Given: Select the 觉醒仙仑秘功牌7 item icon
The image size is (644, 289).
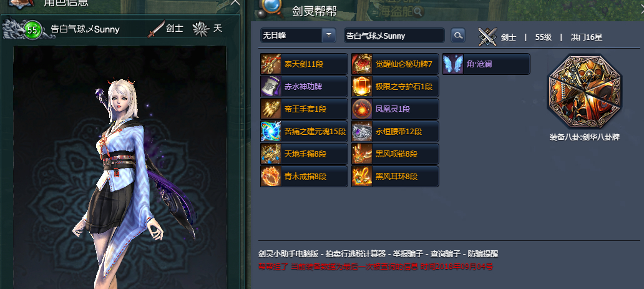Looking at the screenshot, I should 362,64.
